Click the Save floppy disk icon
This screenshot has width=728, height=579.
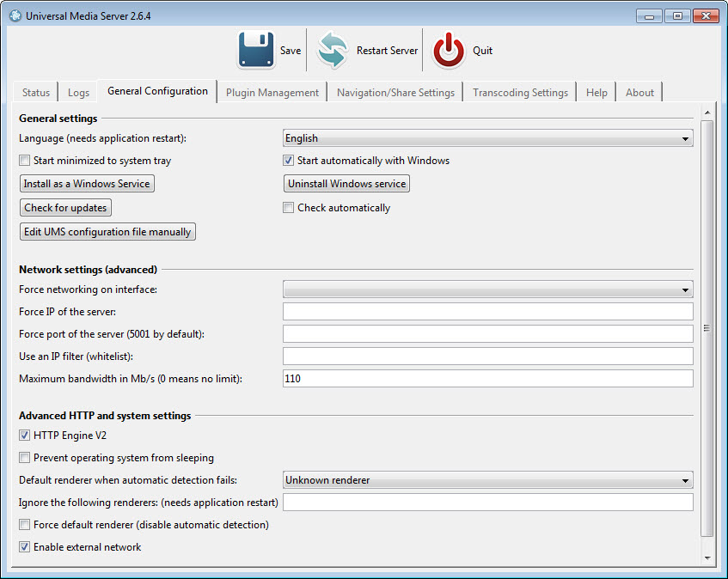coord(256,50)
